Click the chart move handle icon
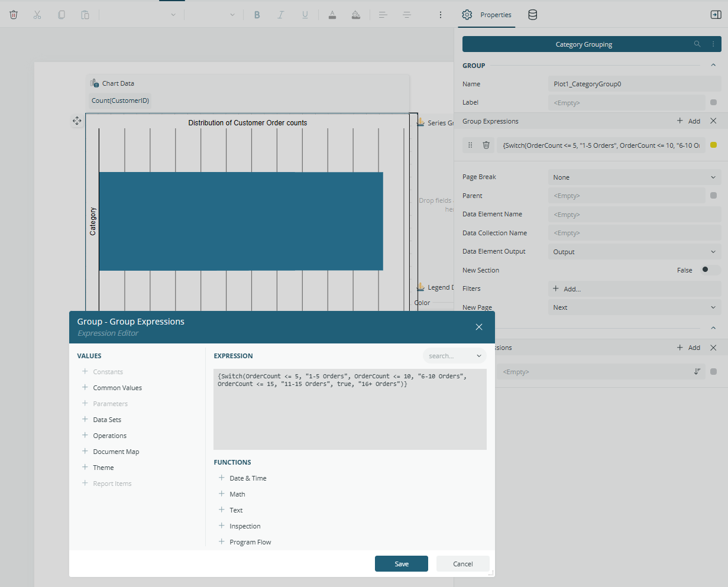Screen dimensions: 728x587 point(77,121)
